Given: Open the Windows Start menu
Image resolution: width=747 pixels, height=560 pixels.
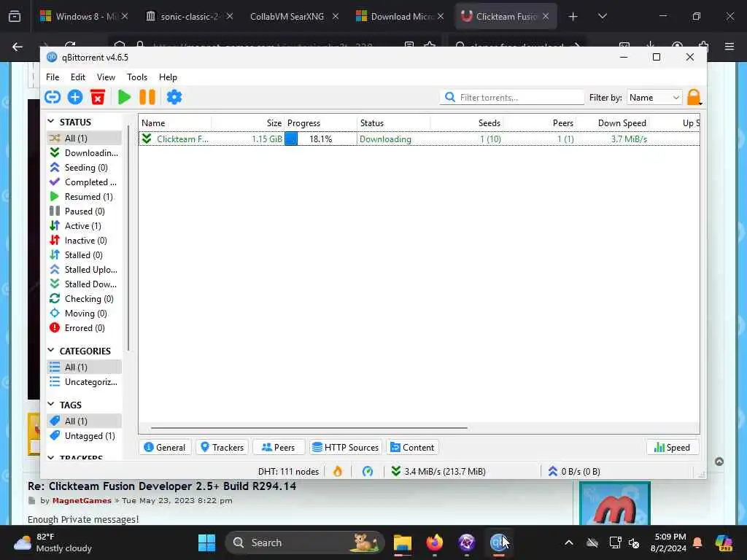Looking at the screenshot, I should [206, 542].
